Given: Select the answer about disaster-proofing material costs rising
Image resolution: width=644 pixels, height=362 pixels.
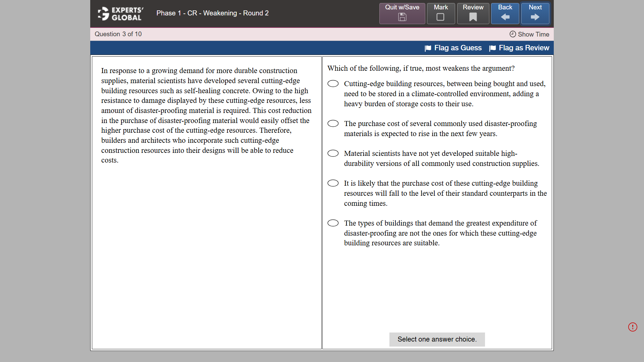Looking at the screenshot, I should [x=333, y=123].
